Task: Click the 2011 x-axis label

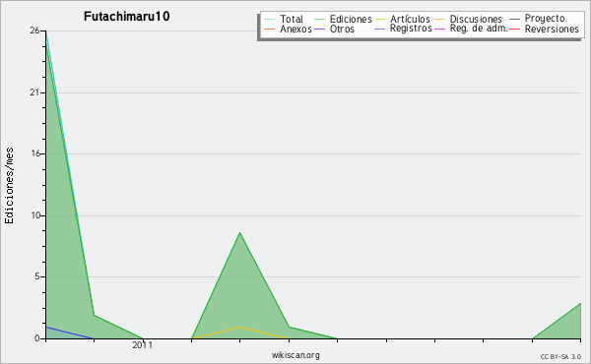Action: (x=143, y=345)
